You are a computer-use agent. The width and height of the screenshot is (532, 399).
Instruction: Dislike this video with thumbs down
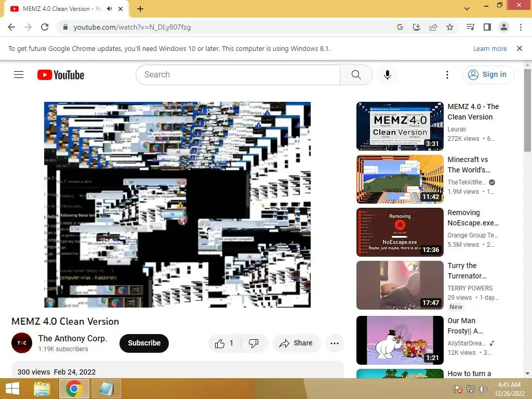pyautogui.click(x=254, y=343)
